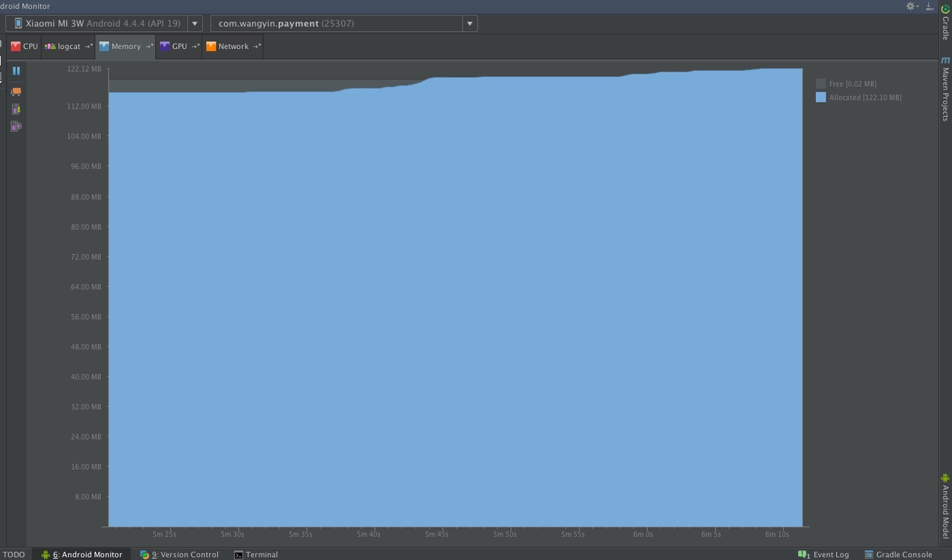
Task: Open the 9: Version Control tool window
Action: click(179, 555)
